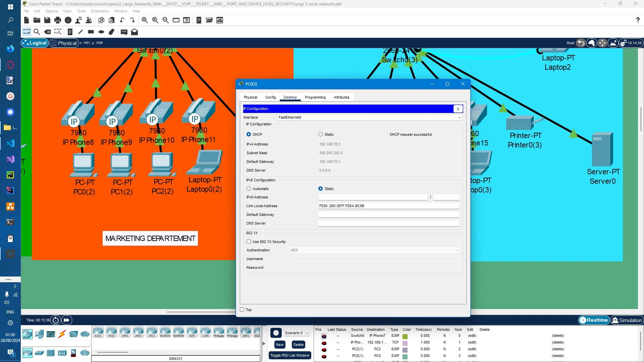Viewport: 644px width, 362px height.
Task: Click the green color swatch of Switch0 PDU
Action: 405,336
